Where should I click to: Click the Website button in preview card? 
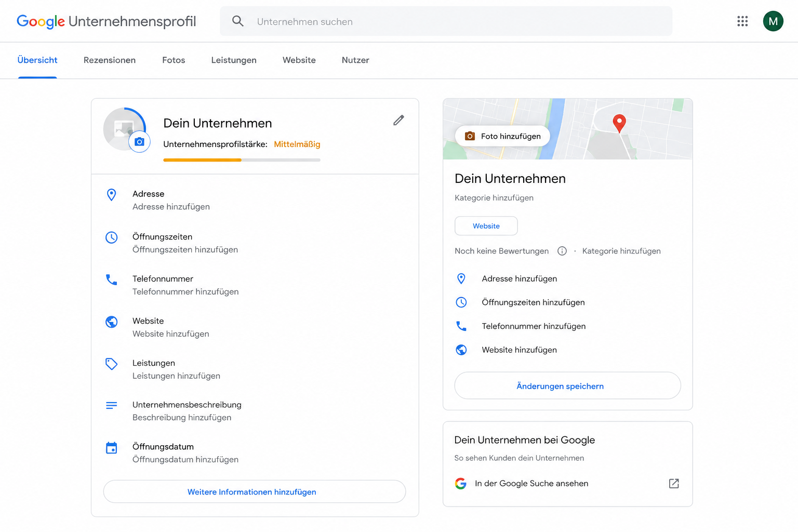tap(486, 226)
